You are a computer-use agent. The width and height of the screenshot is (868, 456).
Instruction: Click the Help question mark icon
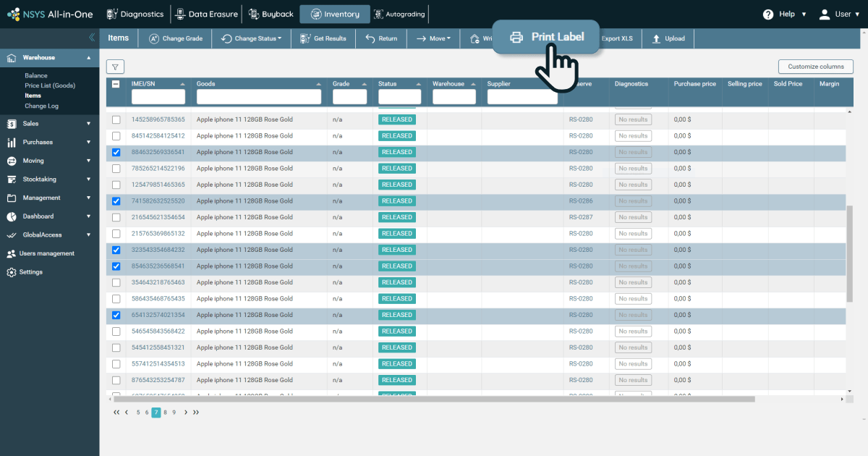pyautogui.click(x=768, y=14)
